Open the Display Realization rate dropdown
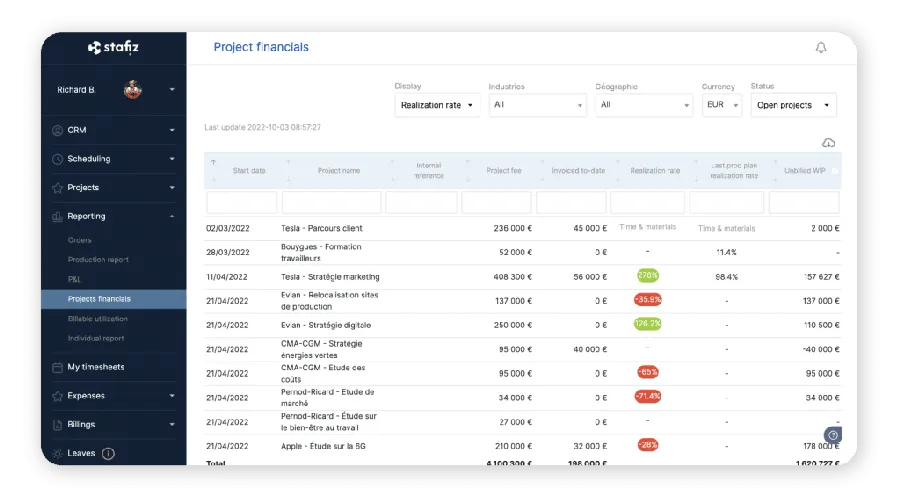This screenshot has height=499, width=900. (x=437, y=105)
